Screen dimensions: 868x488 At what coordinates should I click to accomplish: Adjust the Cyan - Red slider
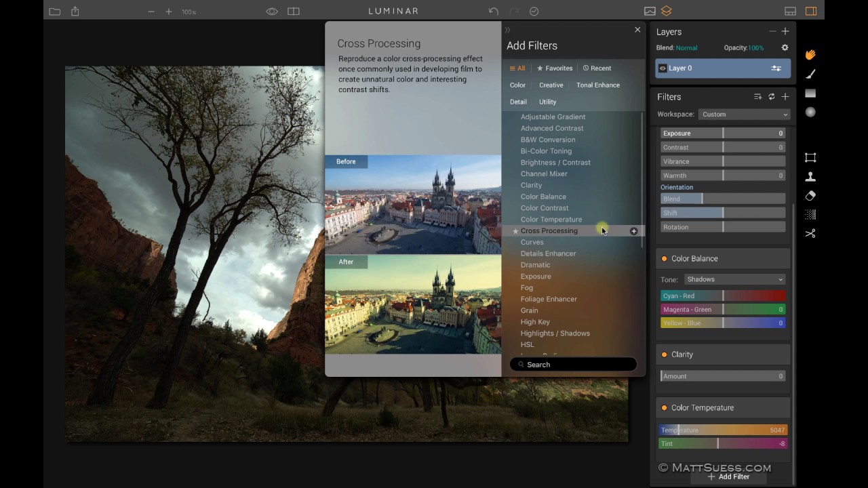click(723, 296)
